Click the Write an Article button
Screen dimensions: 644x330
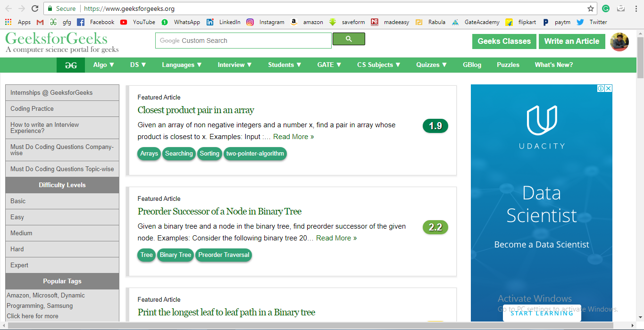[571, 41]
